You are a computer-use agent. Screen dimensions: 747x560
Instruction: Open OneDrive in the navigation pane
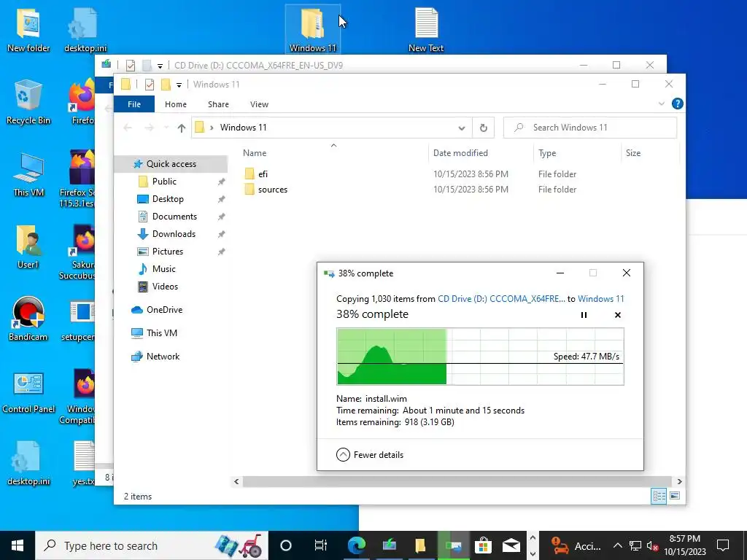pos(164,309)
